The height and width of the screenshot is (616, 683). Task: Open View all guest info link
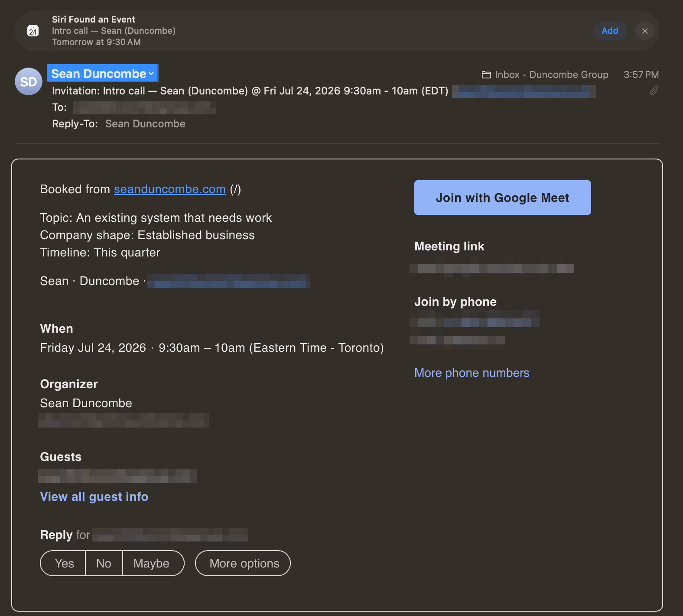(94, 497)
